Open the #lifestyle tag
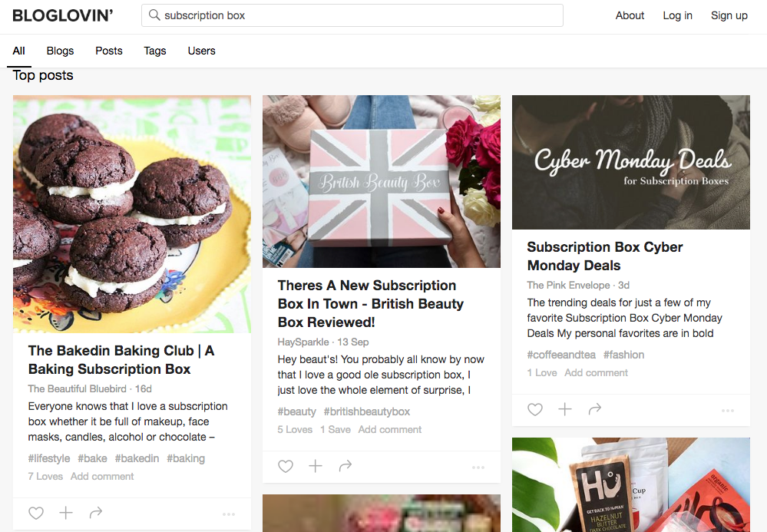This screenshot has width=767, height=532. pos(49,458)
